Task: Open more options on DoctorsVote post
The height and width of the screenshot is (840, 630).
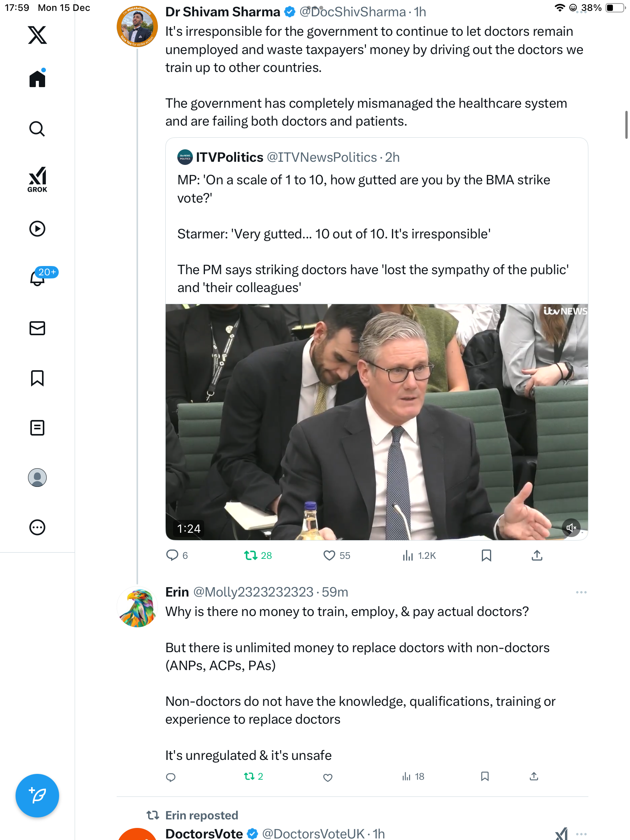Action: tap(581, 834)
